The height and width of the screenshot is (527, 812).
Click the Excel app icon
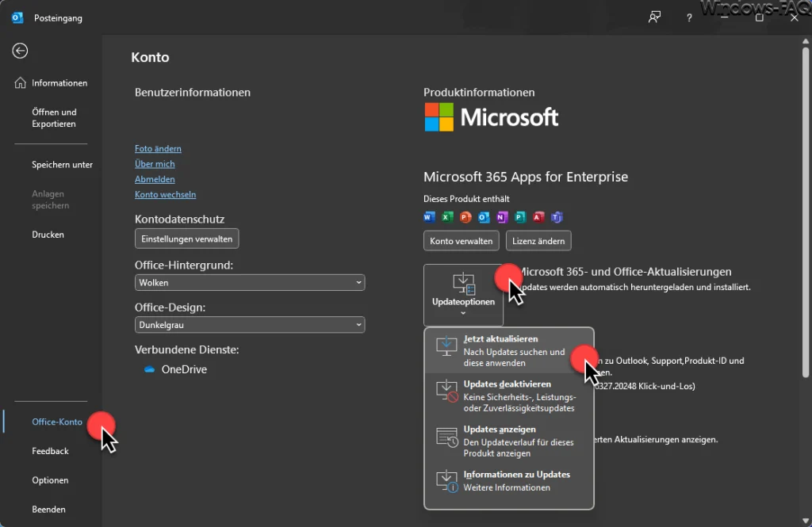[447, 217]
